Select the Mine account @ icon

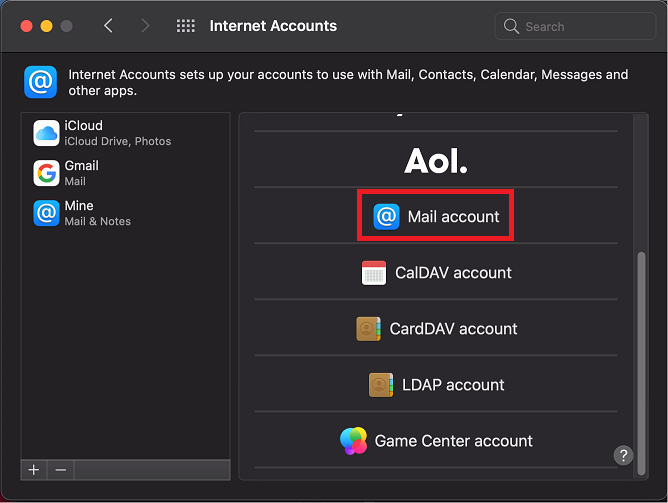pos(46,213)
